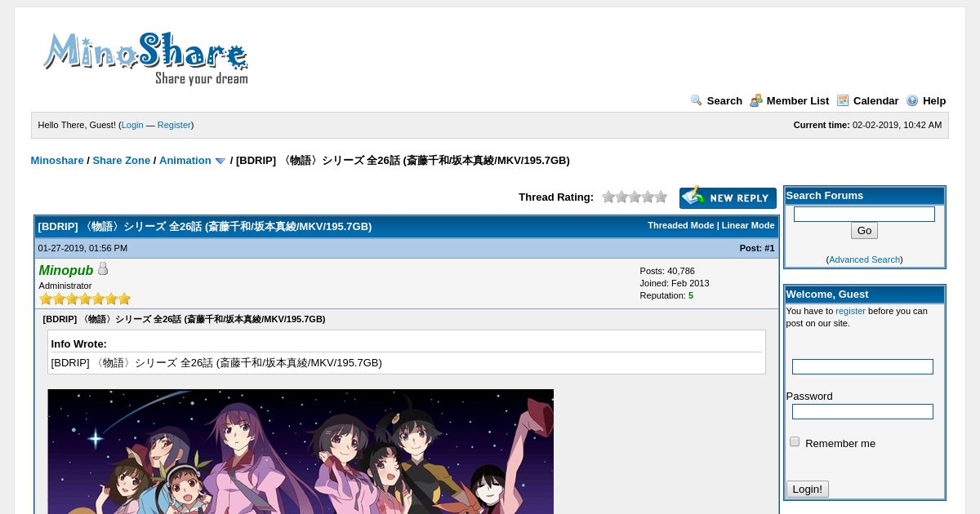Click the register link in Welcome panel
This screenshot has width=980, height=514.
coord(850,311)
